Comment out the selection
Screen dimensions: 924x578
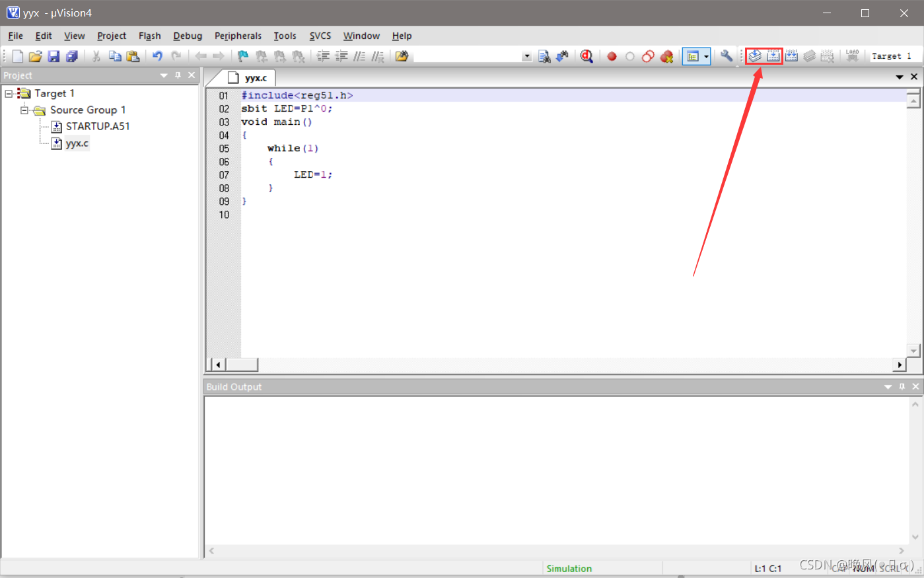tap(359, 56)
